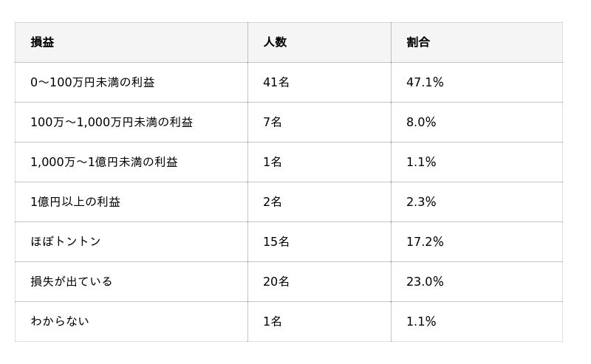
Task: Select the 17.2% cell
Action: 425,242
